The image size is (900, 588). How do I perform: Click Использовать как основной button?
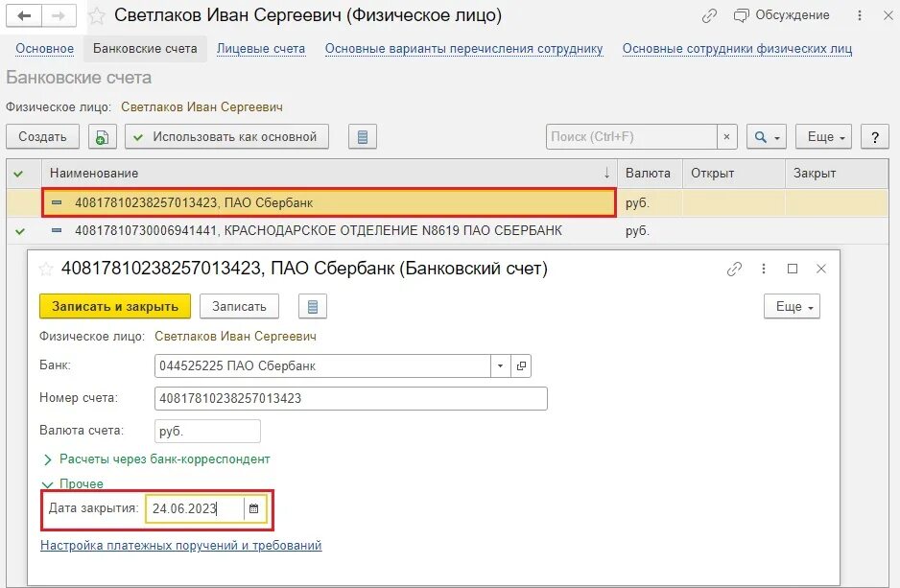pyautogui.click(x=226, y=136)
